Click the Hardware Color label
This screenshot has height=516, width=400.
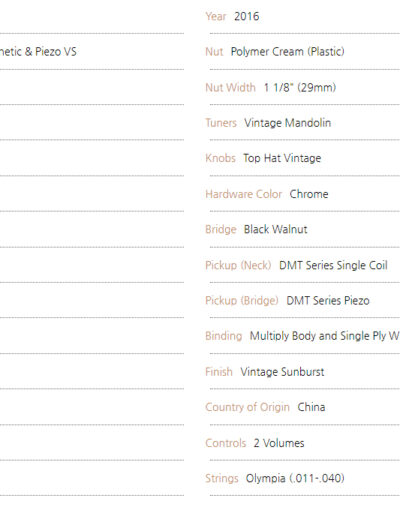pyautogui.click(x=244, y=194)
